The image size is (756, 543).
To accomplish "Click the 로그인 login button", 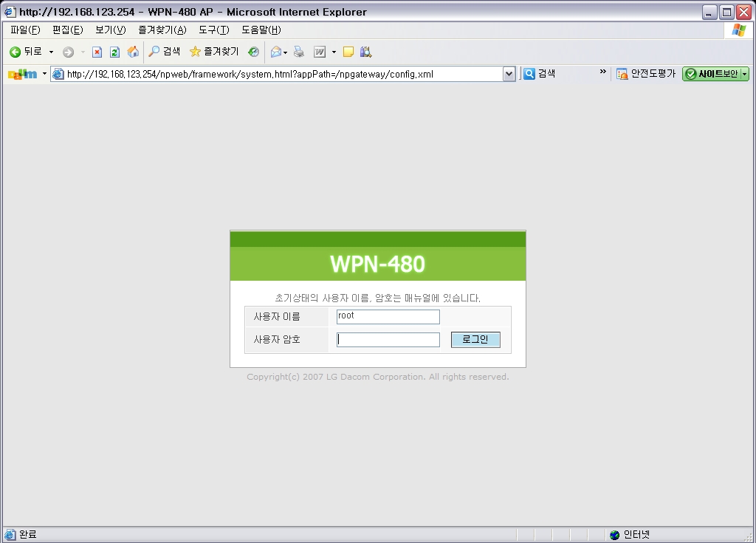I will click(x=475, y=339).
